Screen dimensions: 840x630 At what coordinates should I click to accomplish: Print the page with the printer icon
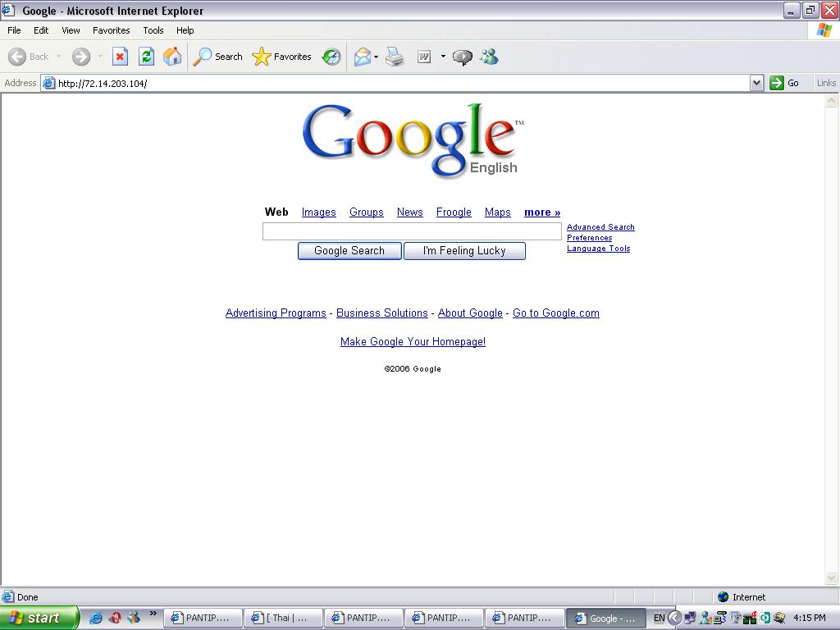click(395, 57)
